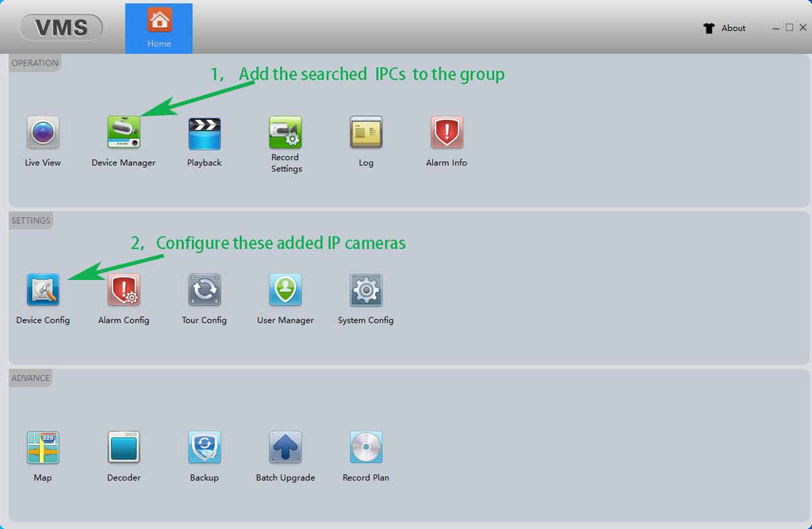Open the Playback clapperboard icon
The image size is (812, 529).
pyautogui.click(x=205, y=132)
